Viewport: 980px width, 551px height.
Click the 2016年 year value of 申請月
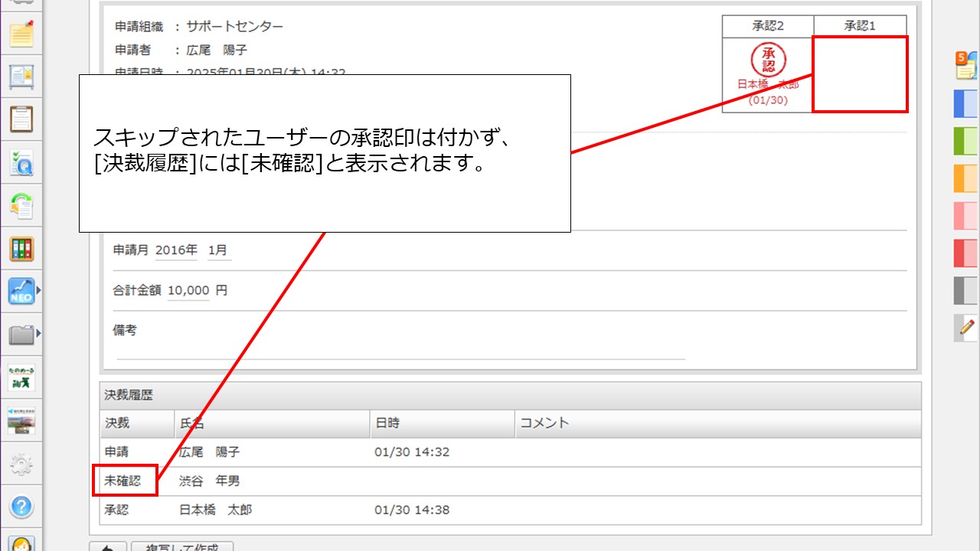[176, 249]
